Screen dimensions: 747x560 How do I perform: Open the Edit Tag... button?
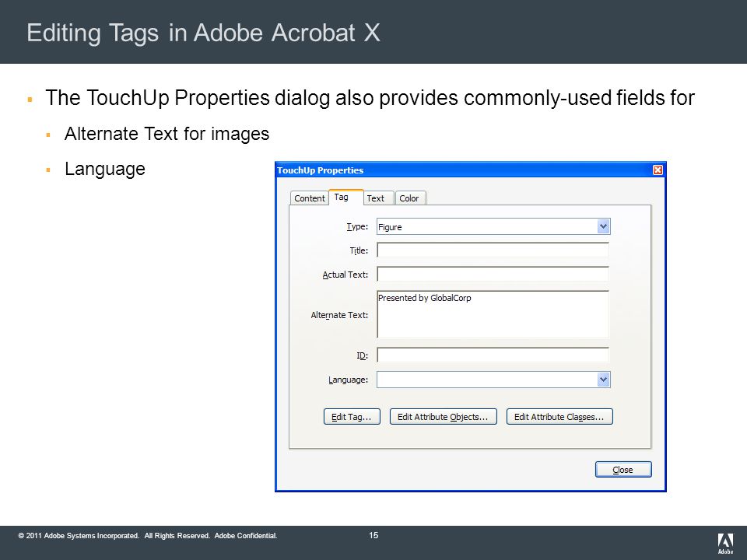click(x=352, y=417)
